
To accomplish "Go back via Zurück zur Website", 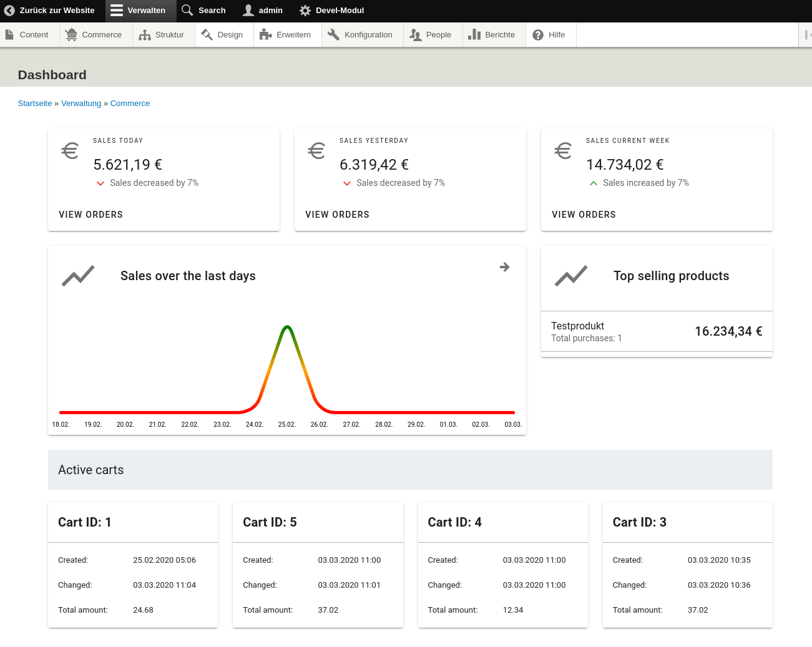I will pyautogui.click(x=50, y=11).
